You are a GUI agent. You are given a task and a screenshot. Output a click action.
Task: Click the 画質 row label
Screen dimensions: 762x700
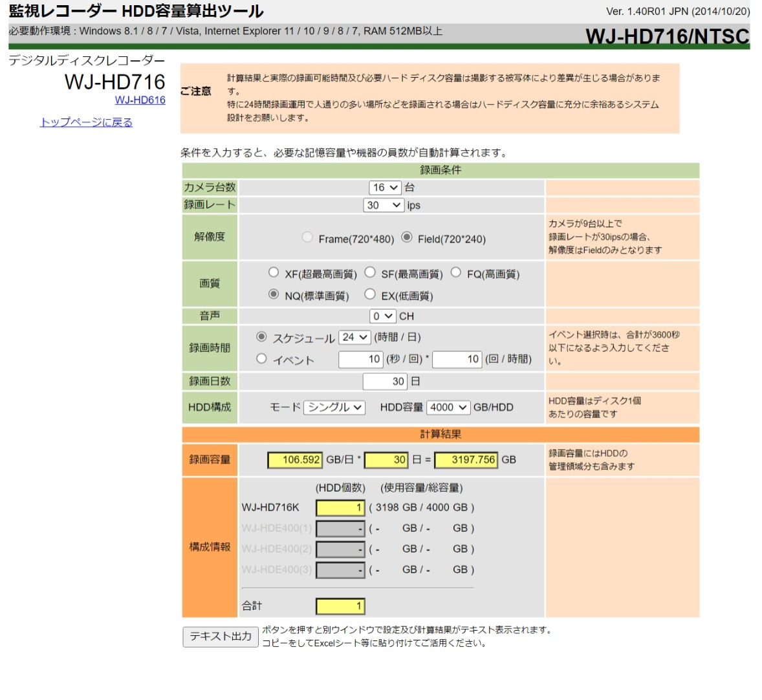[210, 283]
